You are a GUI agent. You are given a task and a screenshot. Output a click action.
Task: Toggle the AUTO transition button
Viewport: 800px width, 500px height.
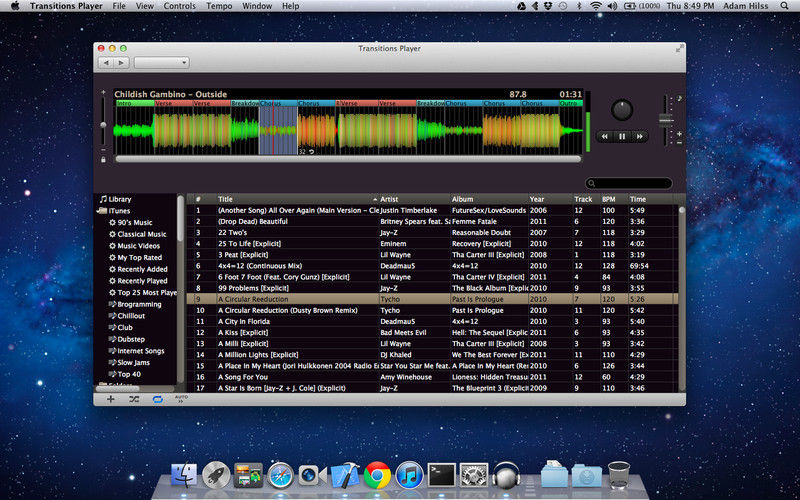pos(181,399)
